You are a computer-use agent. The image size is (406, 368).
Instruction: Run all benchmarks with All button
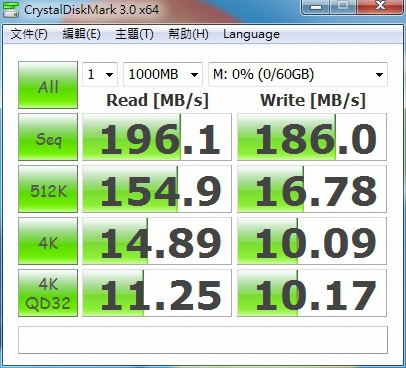point(48,85)
